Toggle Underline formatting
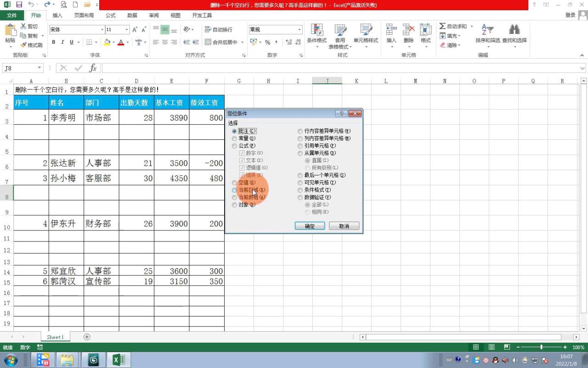Screen dimensions: 588x368 tap(72, 42)
